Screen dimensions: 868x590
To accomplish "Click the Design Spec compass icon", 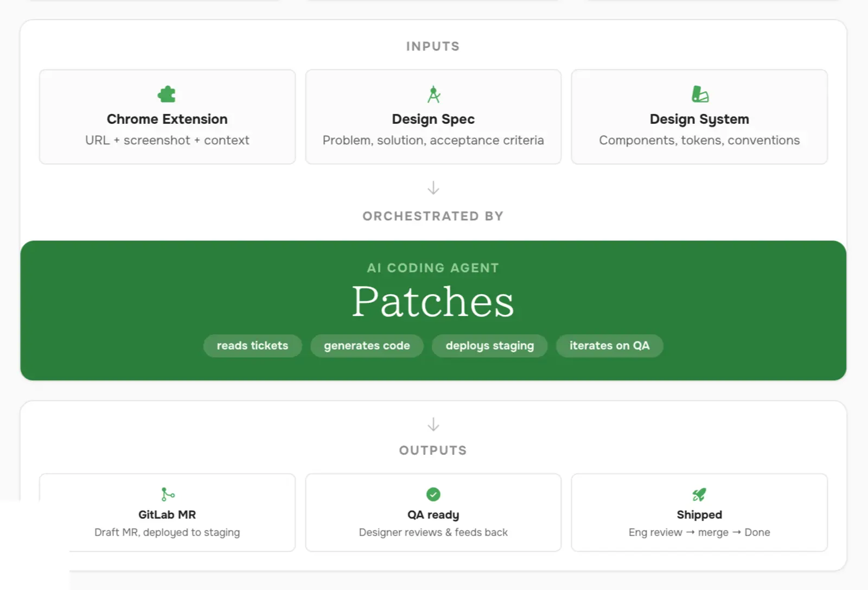I will (x=433, y=94).
